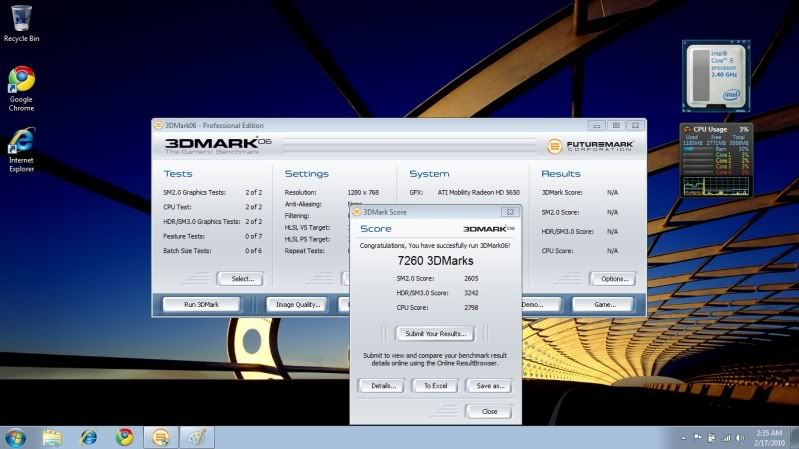Open the Tests Select dialog
The width and height of the screenshot is (799, 449).
coord(241,279)
